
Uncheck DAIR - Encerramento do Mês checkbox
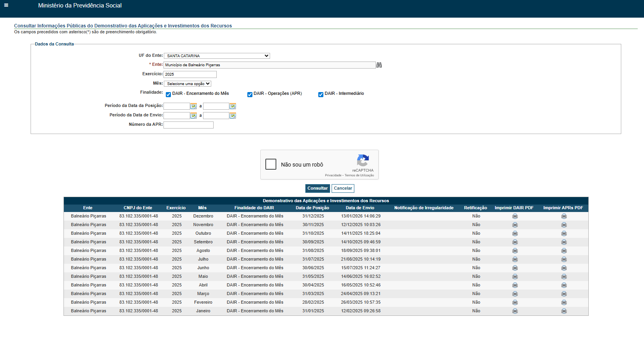(x=168, y=94)
